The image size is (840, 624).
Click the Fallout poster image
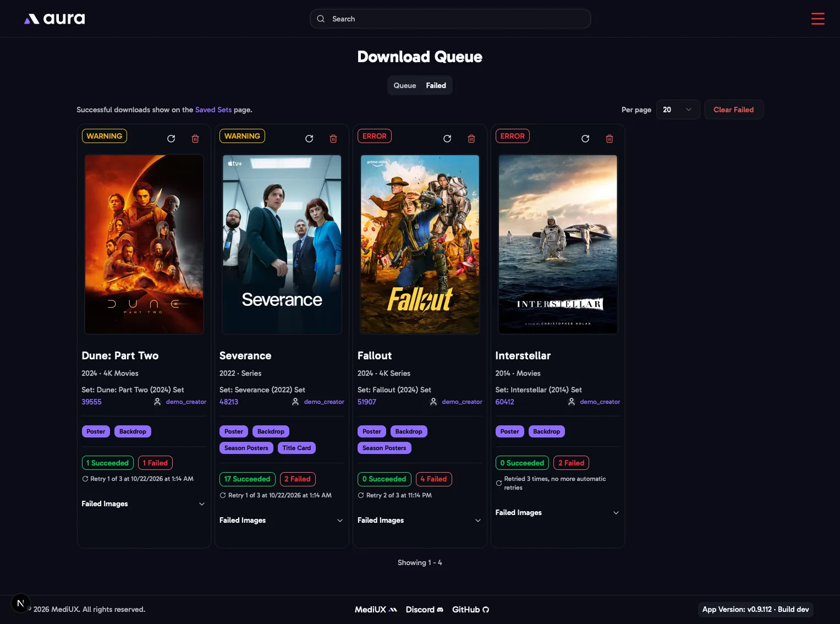(420, 244)
